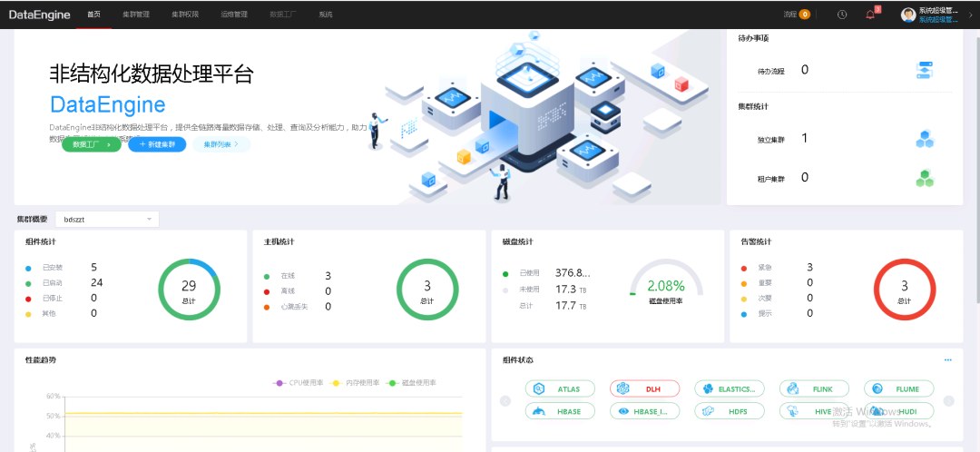The height and width of the screenshot is (452, 980).
Task: Click the 总计 17.7 TB value
Action: pyautogui.click(x=571, y=306)
